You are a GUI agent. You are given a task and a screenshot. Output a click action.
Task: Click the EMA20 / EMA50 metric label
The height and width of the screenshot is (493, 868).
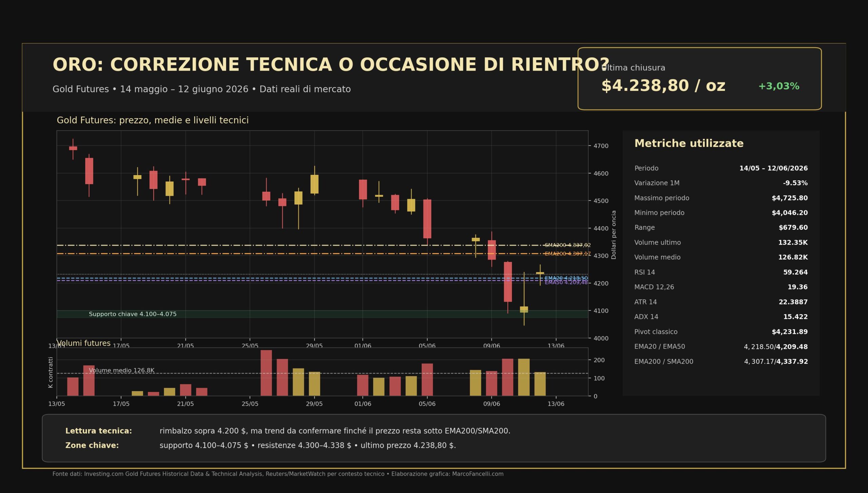pyautogui.click(x=659, y=346)
